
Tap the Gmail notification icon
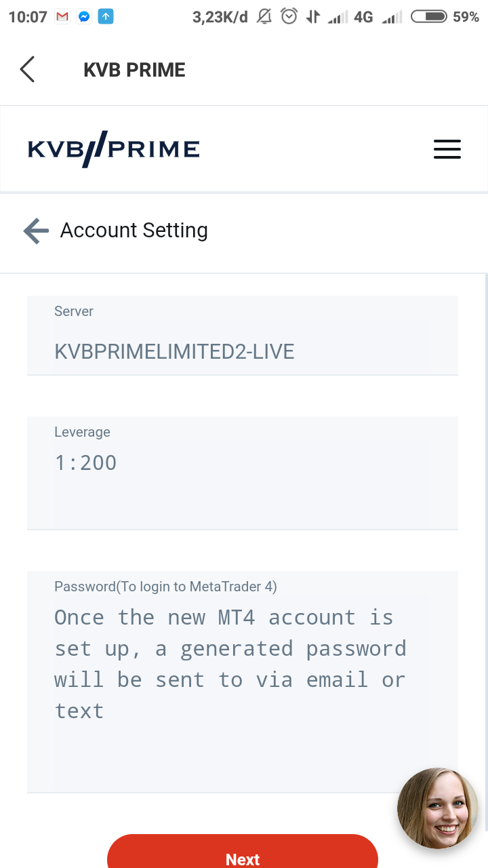click(62, 17)
